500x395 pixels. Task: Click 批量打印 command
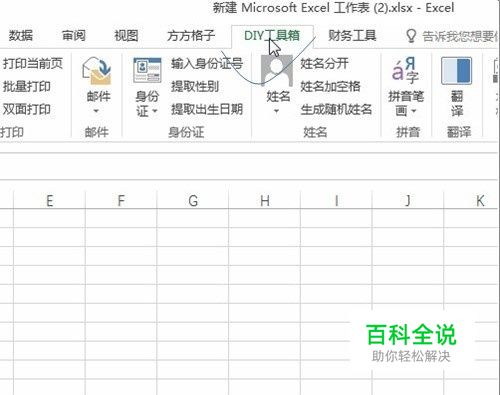click(x=27, y=86)
